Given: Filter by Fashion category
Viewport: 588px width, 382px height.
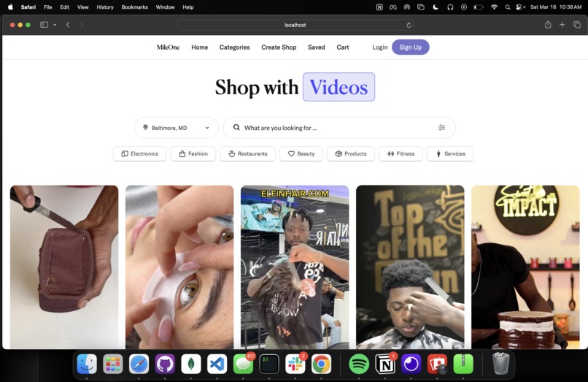Looking at the screenshot, I should click(193, 153).
